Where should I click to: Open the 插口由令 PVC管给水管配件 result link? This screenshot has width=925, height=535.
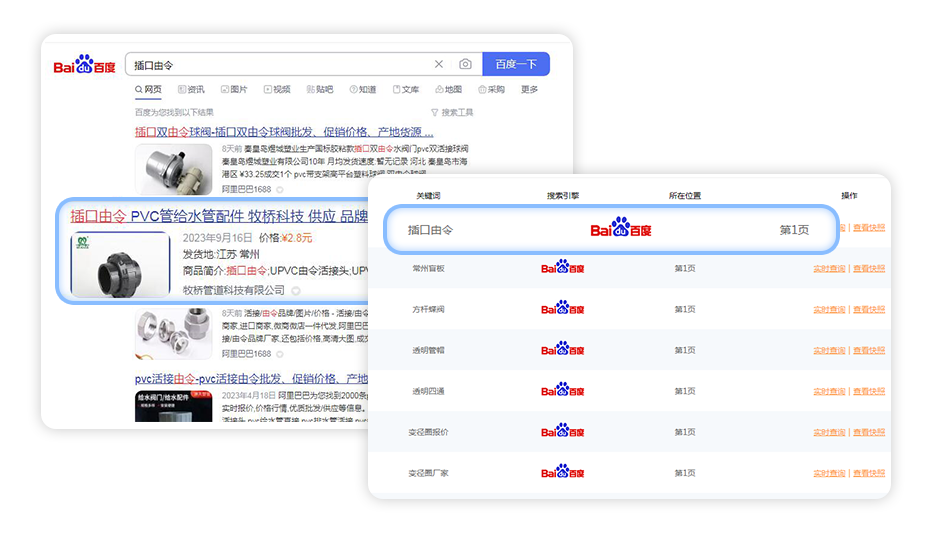[219, 216]
